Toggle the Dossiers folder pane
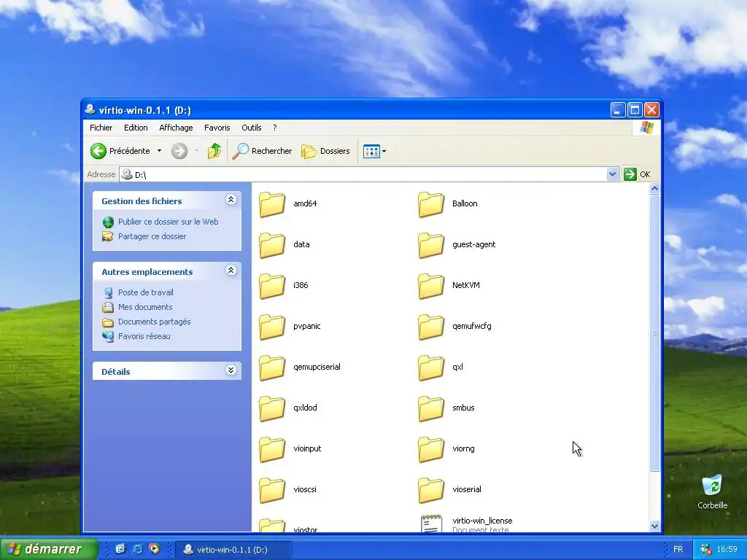This screenshot has height=560, width=747. click(325, 151)
